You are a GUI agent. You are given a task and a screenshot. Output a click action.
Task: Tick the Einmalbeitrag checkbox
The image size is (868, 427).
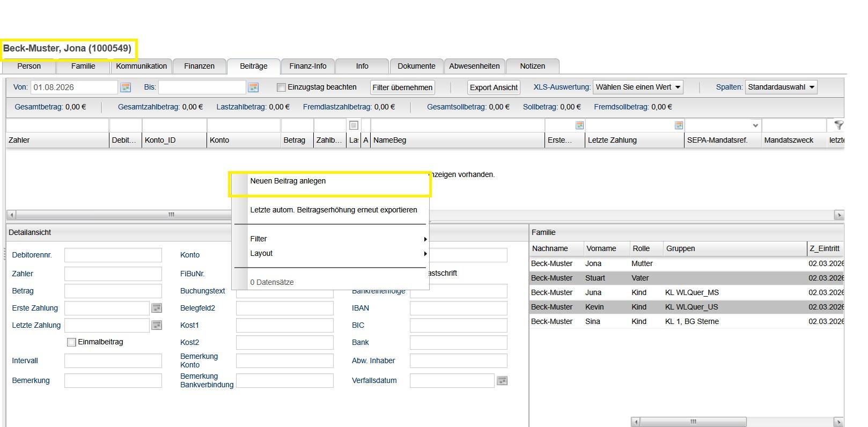(71, 342)
